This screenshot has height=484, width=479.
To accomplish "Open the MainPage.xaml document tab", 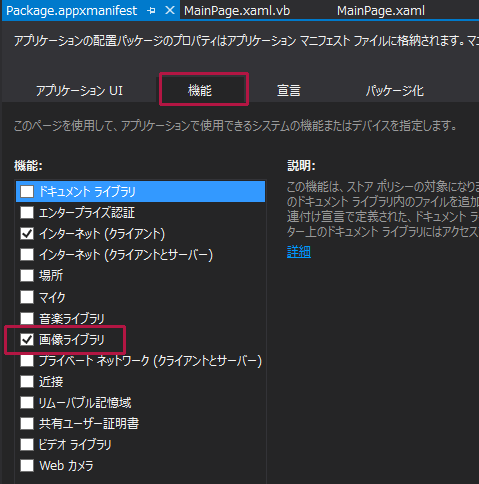I will point(381,11).
